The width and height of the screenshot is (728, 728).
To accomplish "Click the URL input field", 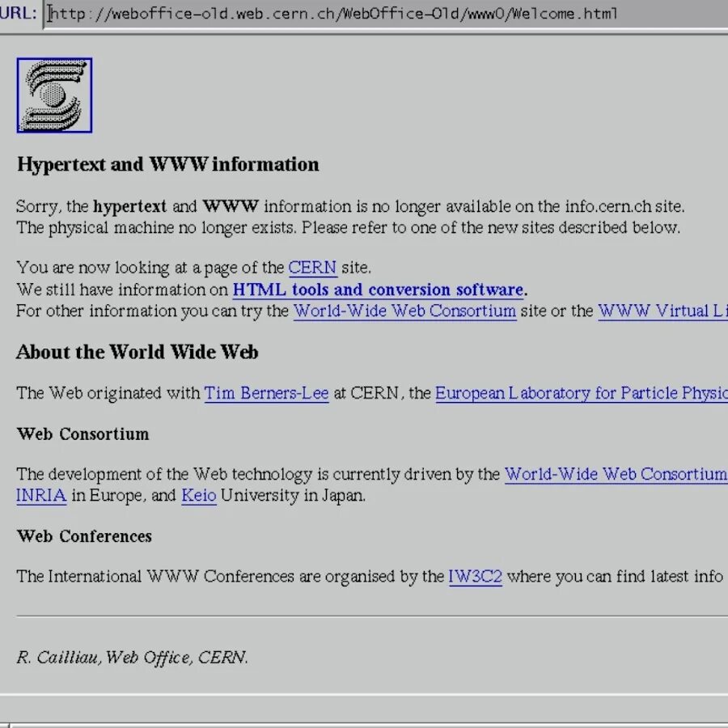I will tap(386, 15).
